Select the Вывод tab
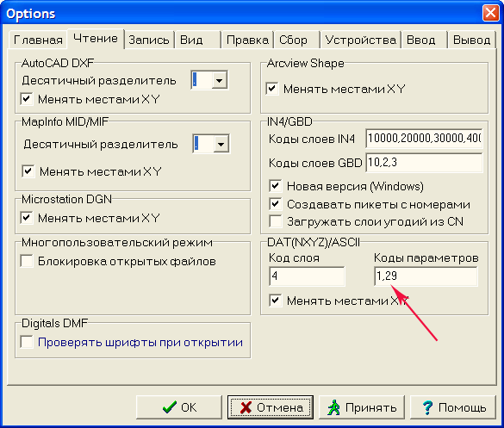The width and height of the screenshot is (504, 428). click(x=471, y=40)
